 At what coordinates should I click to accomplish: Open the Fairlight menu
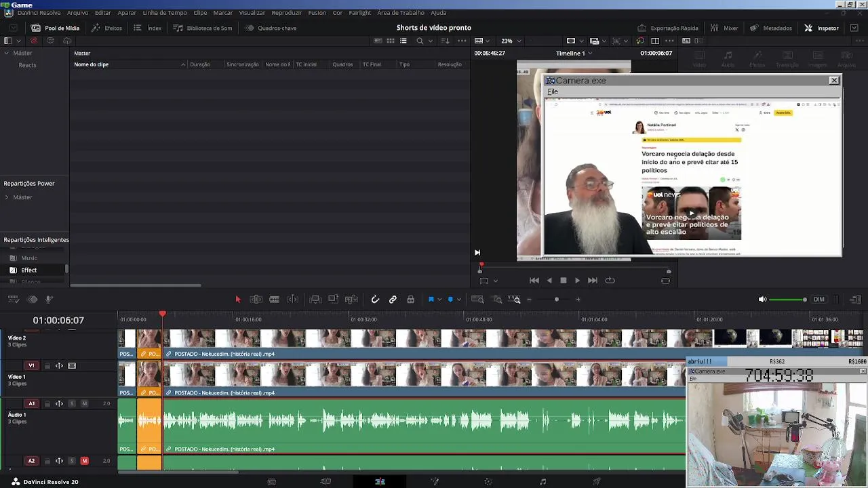pyautogui.click(x=360, y=13)
